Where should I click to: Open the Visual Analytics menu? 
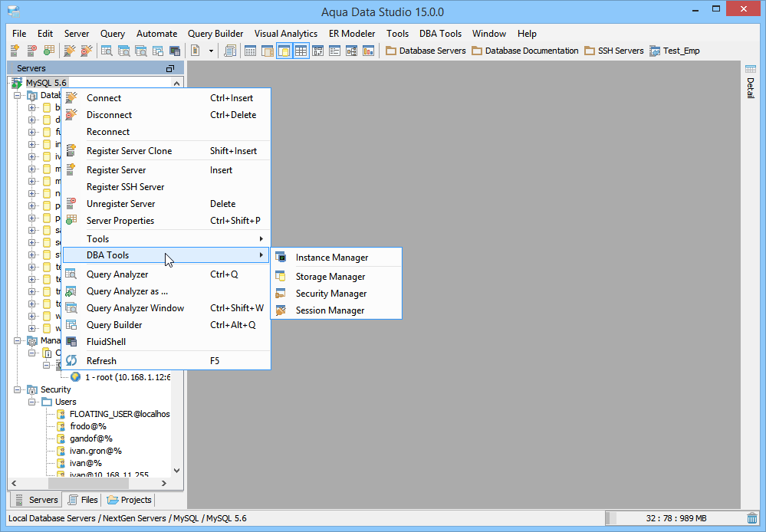point(286,33)
